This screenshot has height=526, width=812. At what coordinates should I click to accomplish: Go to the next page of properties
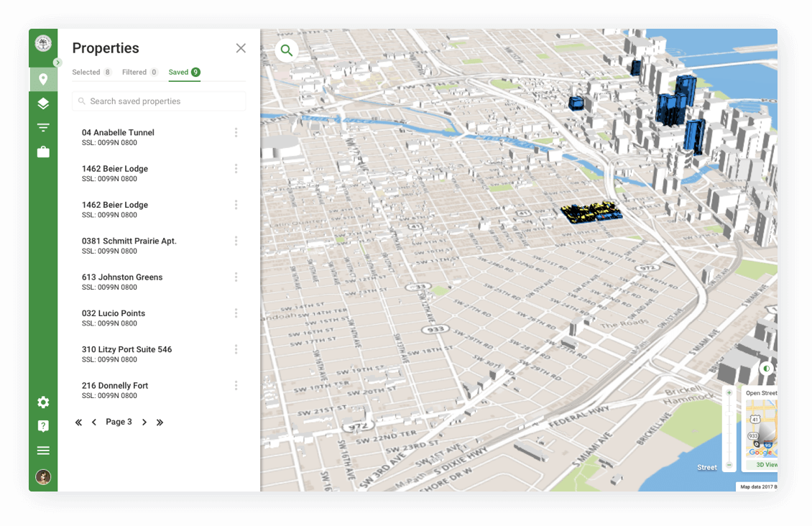144,423
